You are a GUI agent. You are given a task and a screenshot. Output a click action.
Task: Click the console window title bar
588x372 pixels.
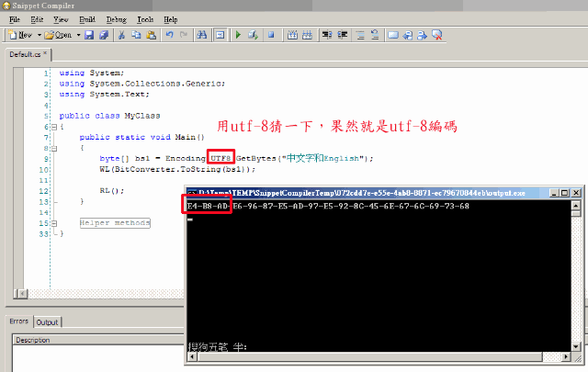coord(367,192)
